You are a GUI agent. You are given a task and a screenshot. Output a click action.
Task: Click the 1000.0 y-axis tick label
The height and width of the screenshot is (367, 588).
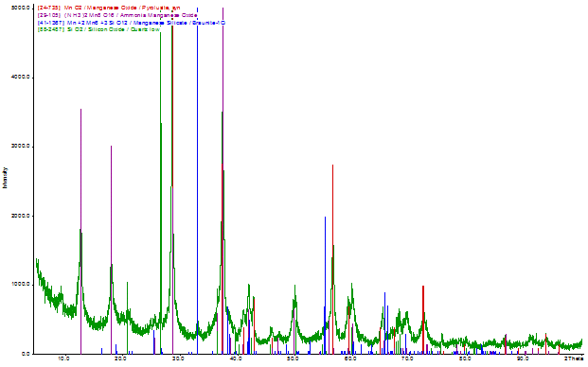(x=22, y=285)
